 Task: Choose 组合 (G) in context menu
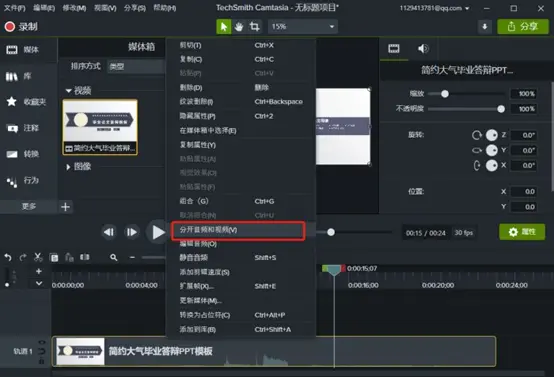[240, 201]
